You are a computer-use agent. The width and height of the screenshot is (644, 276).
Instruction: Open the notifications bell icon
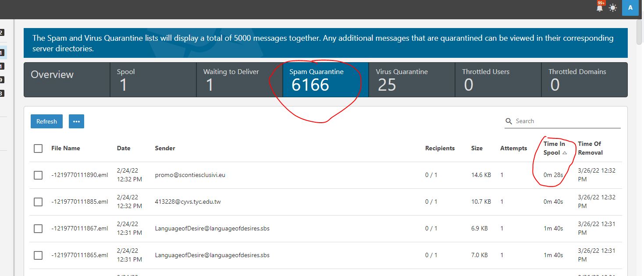599,7
